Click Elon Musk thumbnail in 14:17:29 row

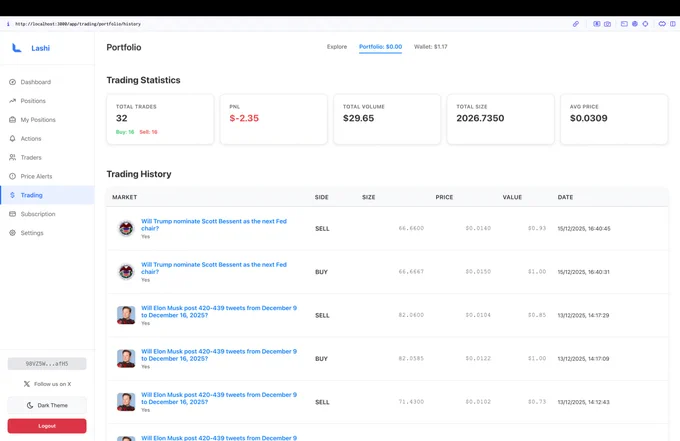[126, 315]
